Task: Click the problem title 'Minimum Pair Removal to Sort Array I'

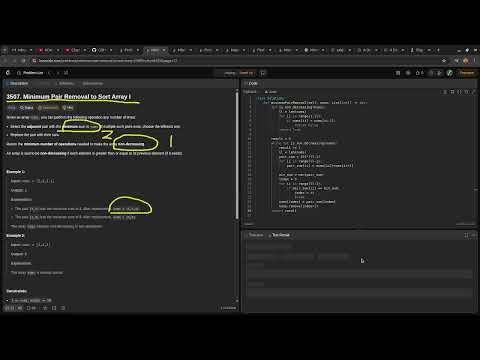Action: pyautogui.click(x=69, y=97)
